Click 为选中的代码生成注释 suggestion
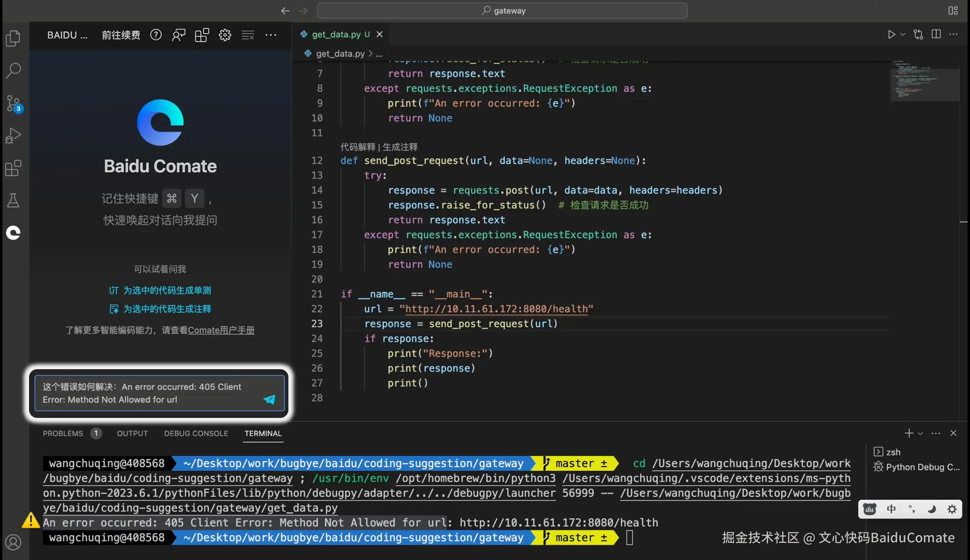Image resolution: width=970 pixels, height=560 pixels. [160, 309]
